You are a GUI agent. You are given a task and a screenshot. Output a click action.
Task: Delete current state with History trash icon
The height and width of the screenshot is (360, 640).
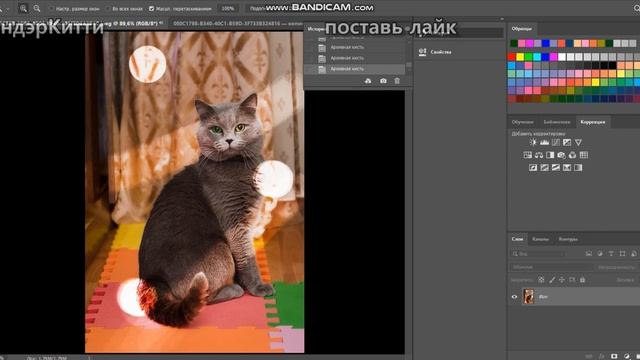point(397,81)
